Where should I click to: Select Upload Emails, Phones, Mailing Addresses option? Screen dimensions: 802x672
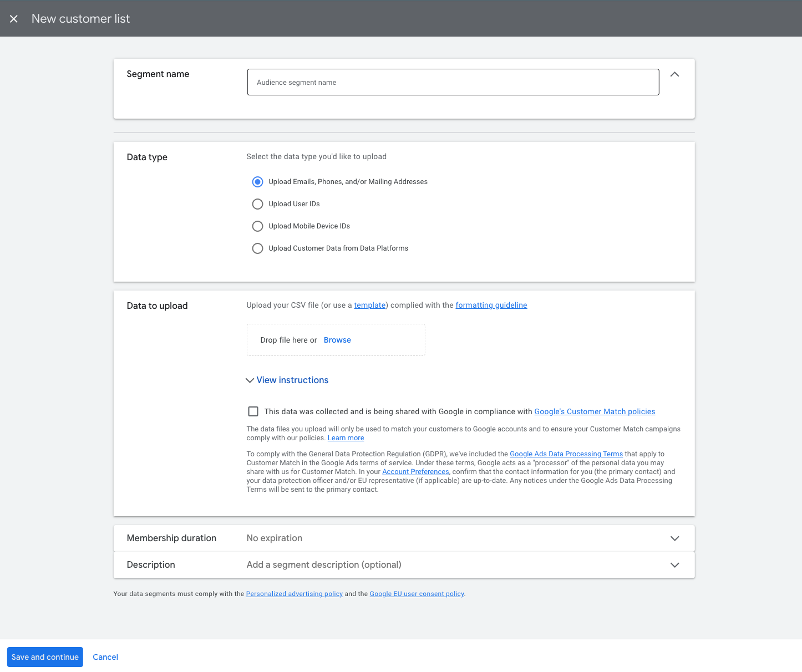point(257,182)
